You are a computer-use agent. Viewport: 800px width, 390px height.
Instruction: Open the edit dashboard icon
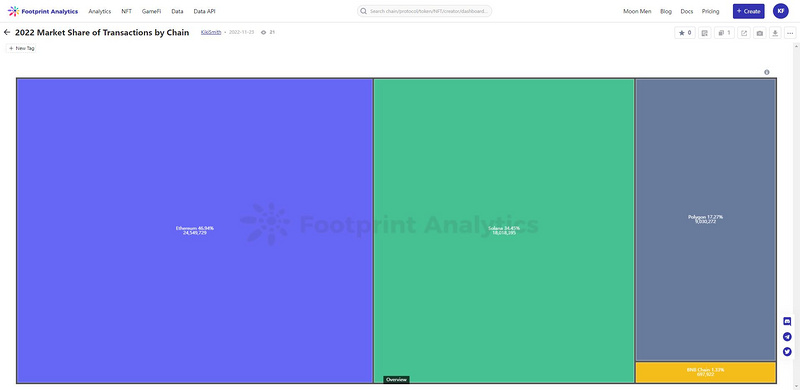click(705, 33)
